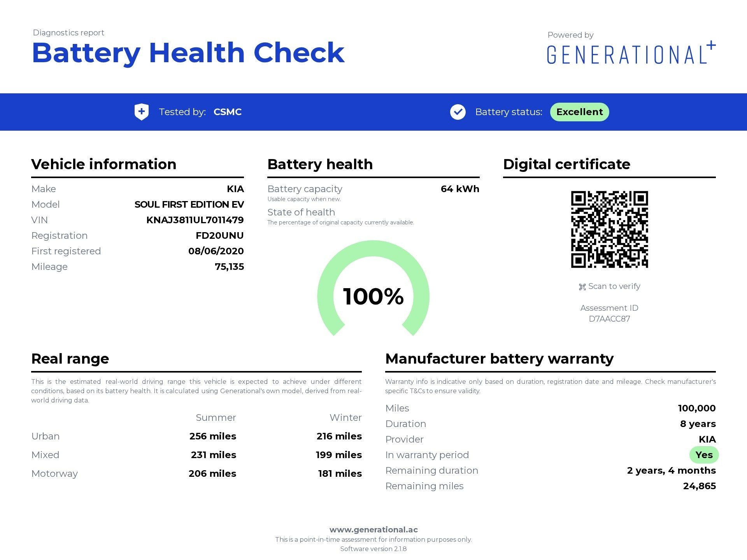The width and height of the screenshot is (747, 560).
Task: Click the Remaining miles 24,865 value
Action: 699,486
